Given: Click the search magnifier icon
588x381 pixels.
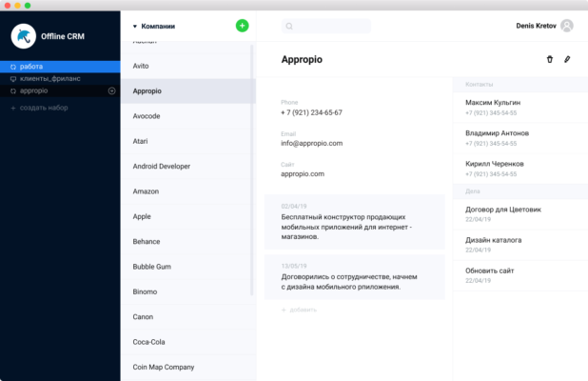Looking at the screenshot, I should (x=290, y=27).
